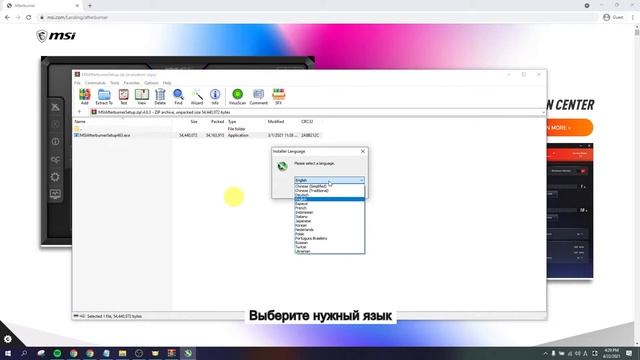The image size is (640, 360).
Task: Open the File menu in WinRAR
Action: (77, 83)
